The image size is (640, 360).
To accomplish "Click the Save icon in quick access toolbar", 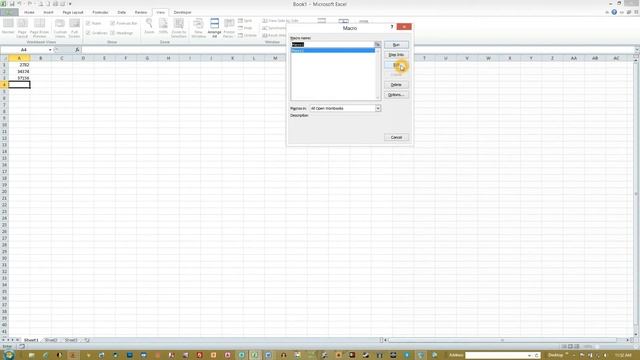I will tap(12, 4).
